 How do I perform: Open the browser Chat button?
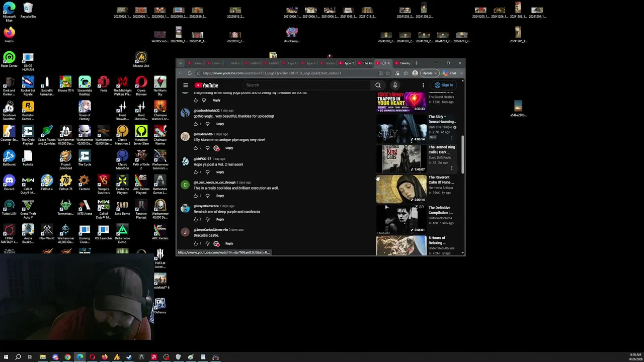pyautogui.click(x=449, y=73)
